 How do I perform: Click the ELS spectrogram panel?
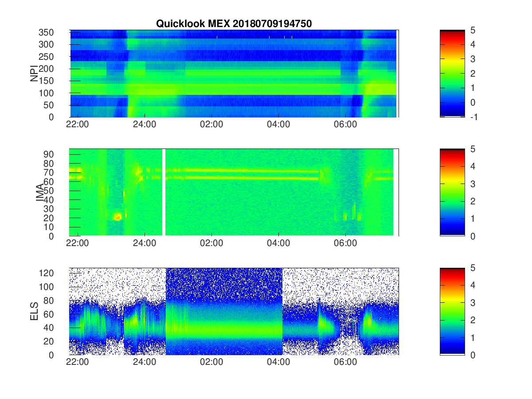(x=234, y=311)
